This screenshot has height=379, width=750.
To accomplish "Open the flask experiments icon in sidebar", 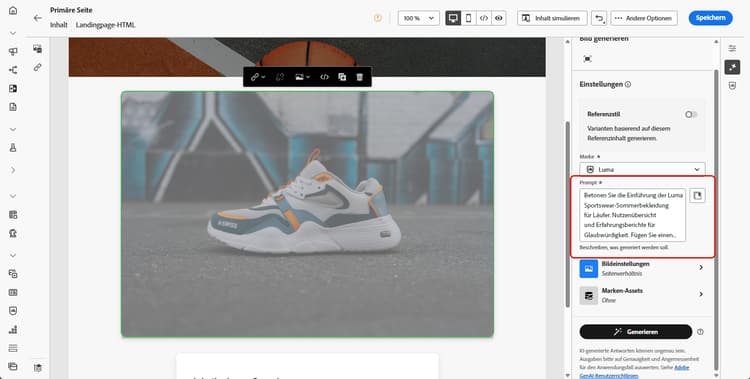I will coord(13,148).
